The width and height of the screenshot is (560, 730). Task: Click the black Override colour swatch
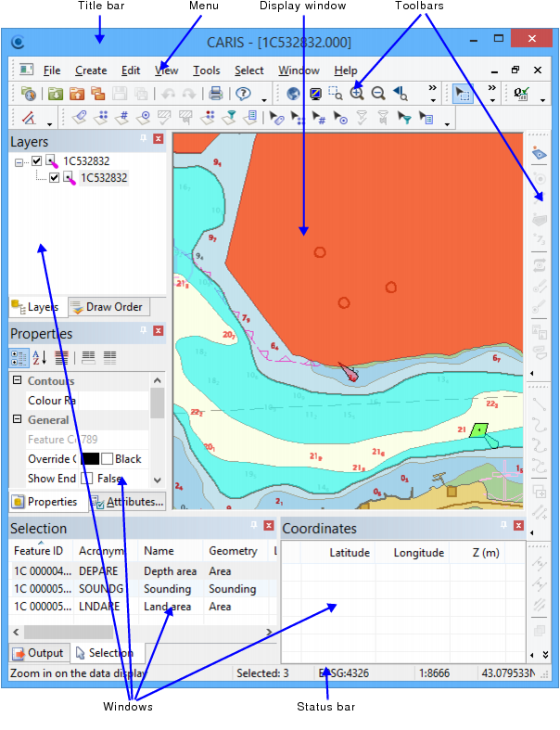click(89, 459)
